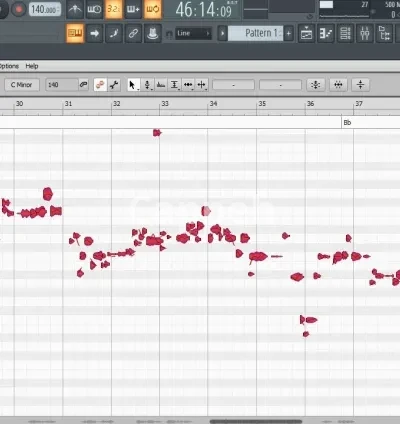Screen dimensions: 400x424
Task: Click chain-link icon next to tempo 140
Action: tap(83, 85)
